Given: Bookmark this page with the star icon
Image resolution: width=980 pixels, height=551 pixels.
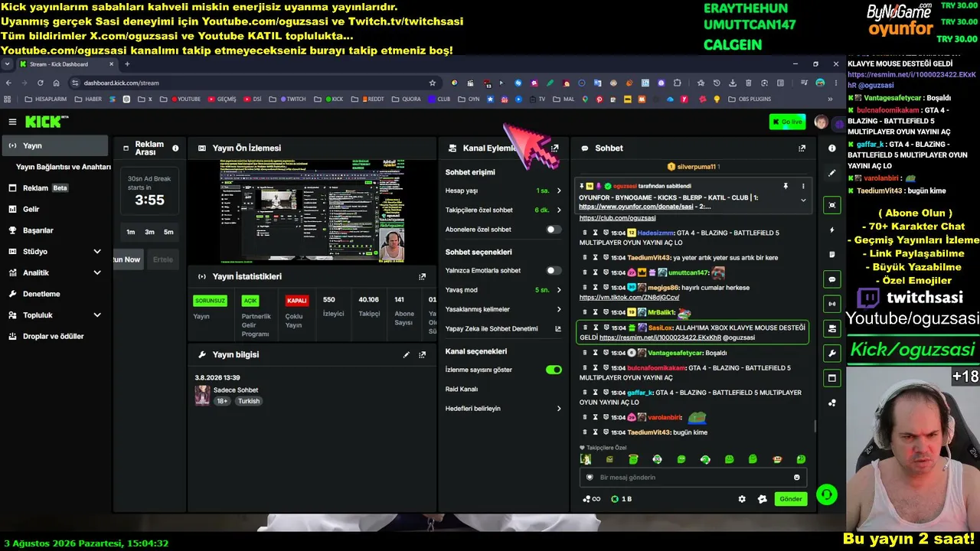Looking at the screenshot, I should pyautogui.click(x=433, y=83).
